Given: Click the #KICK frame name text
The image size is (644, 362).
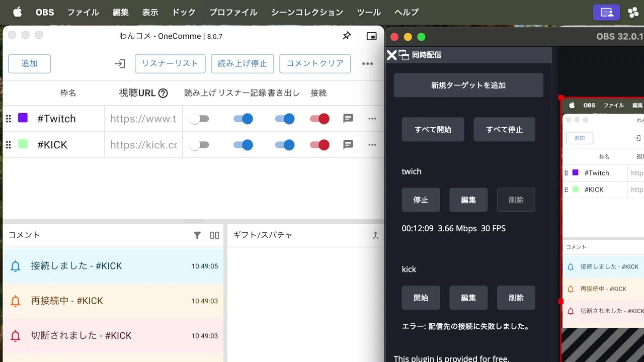Looking at the screenshot, I should 52,145.
